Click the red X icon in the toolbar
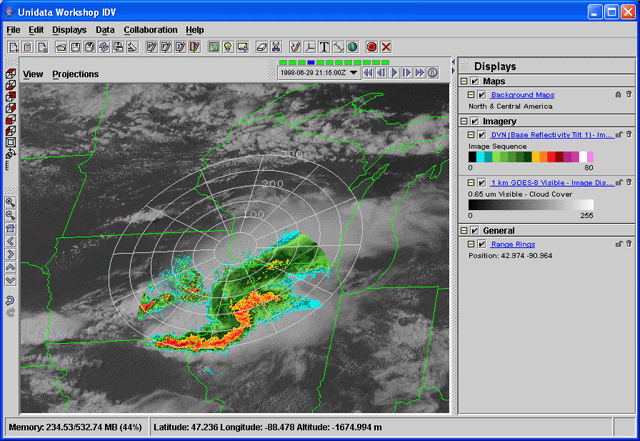 [x=386, y=47]
